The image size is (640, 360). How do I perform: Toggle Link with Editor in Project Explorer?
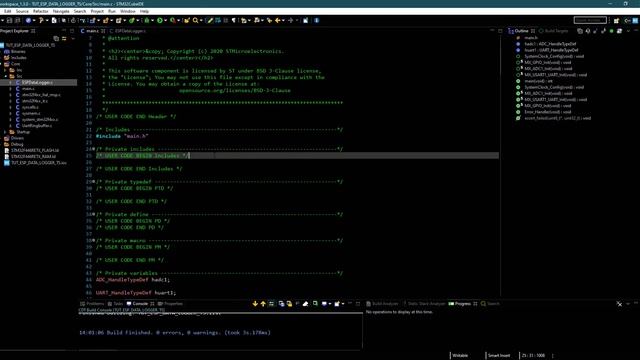64,38
